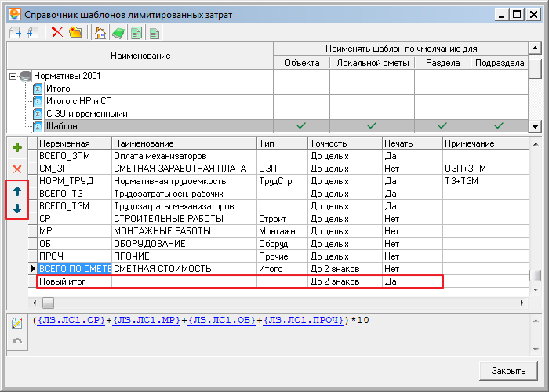Click the Шаблон template icon
Screen dimensions: 549x392
pyautogui.click(x=38, y=126)
